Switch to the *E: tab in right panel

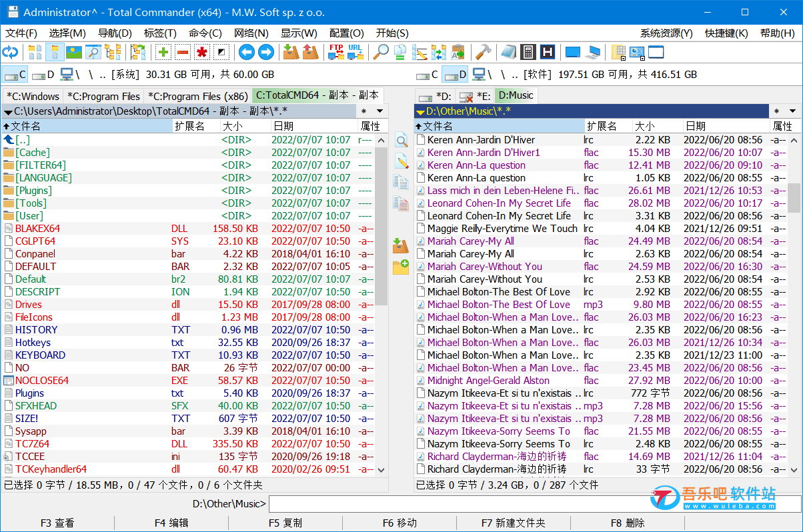pos(475,96)
